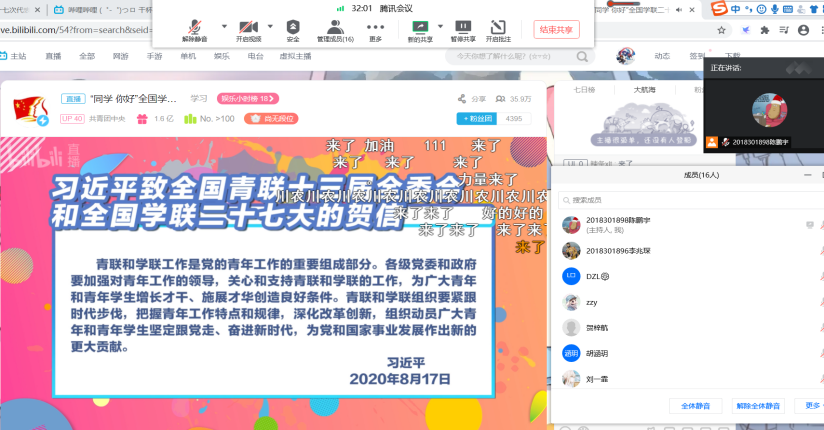824x430 pixels.
Task: Turn on video camera in meeting toolbar
Action: (x=248, y=29)
